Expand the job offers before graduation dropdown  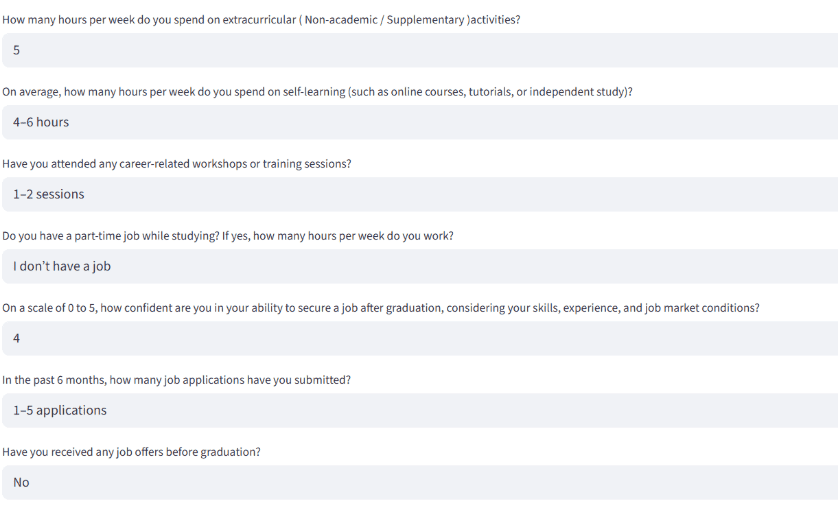pyautogui.click(x=419, y=482)
